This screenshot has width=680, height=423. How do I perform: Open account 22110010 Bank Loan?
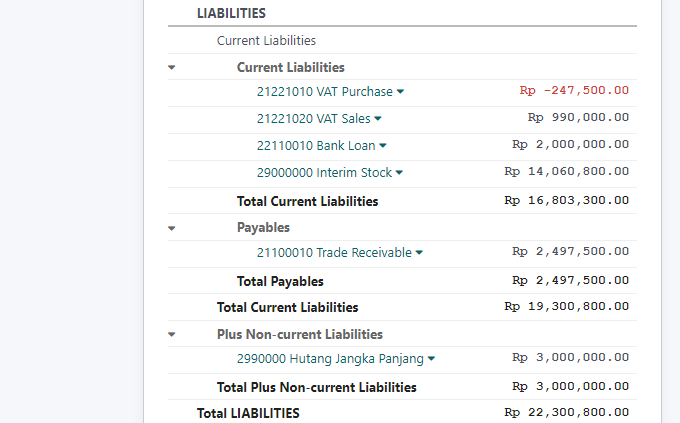point(315,146)
